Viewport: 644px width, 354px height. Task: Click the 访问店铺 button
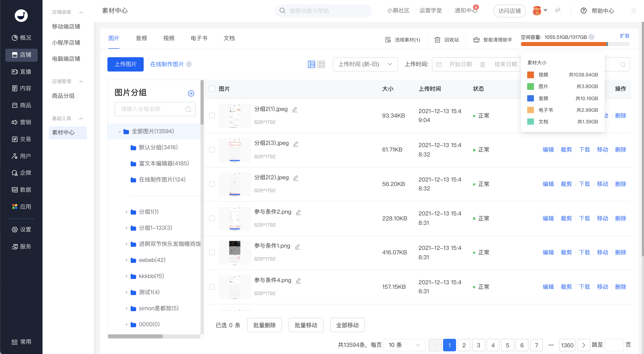(x=510, y=11)
